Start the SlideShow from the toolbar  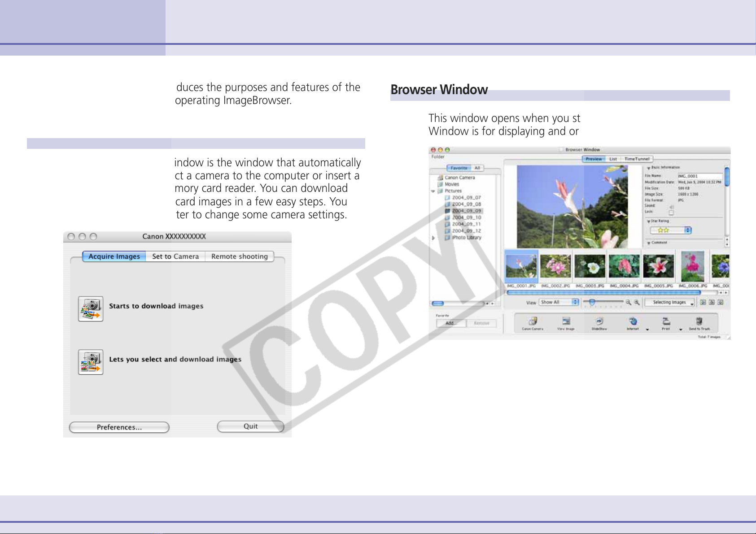(x=599, y=322)
